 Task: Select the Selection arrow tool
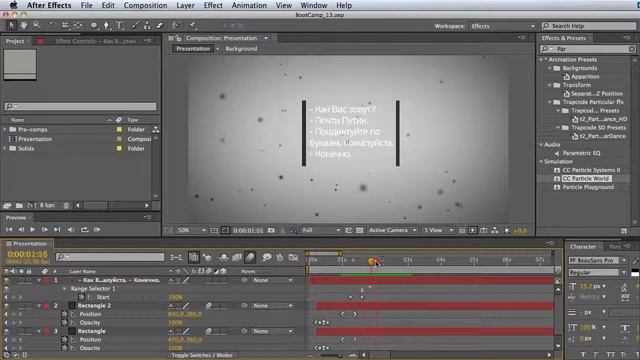coord(11,25)
